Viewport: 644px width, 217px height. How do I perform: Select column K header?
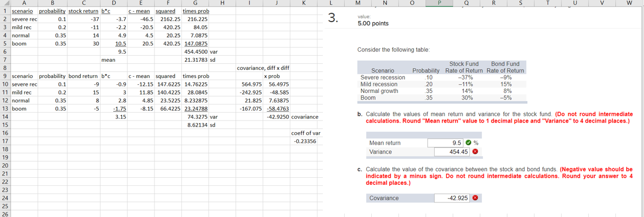304,3
